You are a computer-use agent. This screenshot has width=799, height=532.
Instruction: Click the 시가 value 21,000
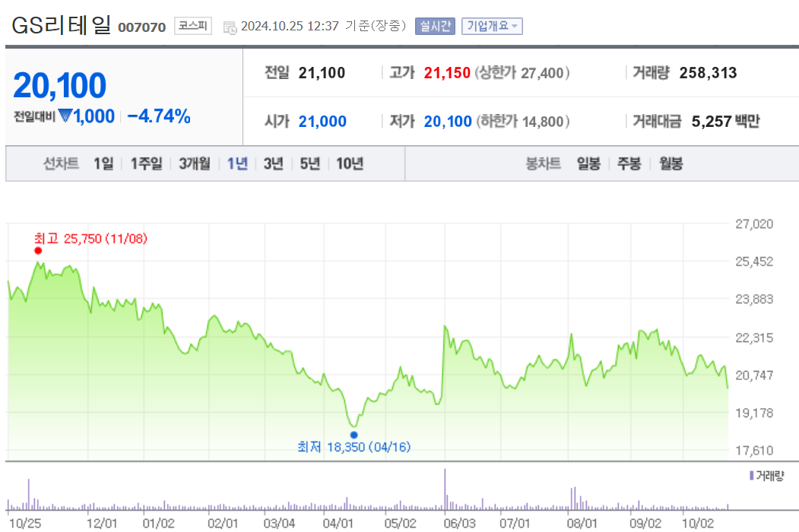point(322,122)
